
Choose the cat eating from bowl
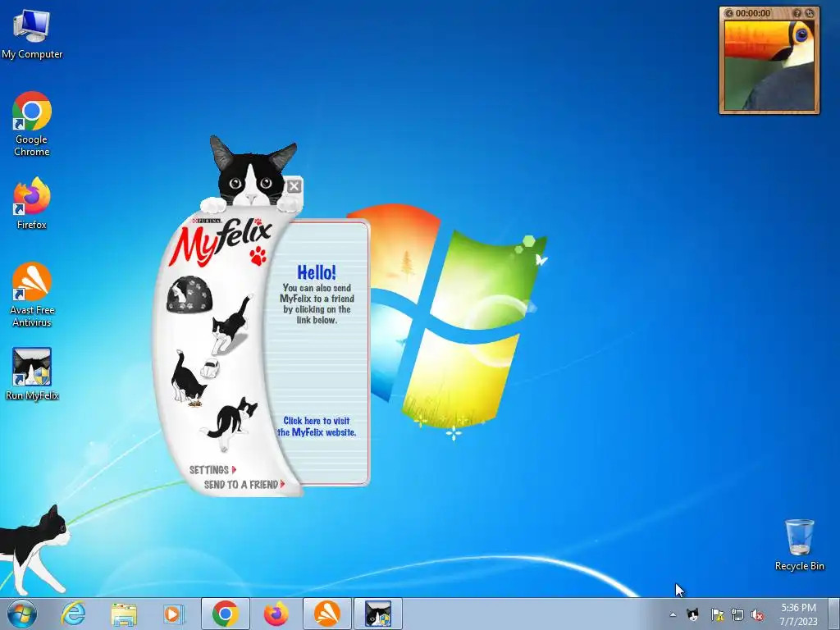pyautogui.click(x=187, y=378)
